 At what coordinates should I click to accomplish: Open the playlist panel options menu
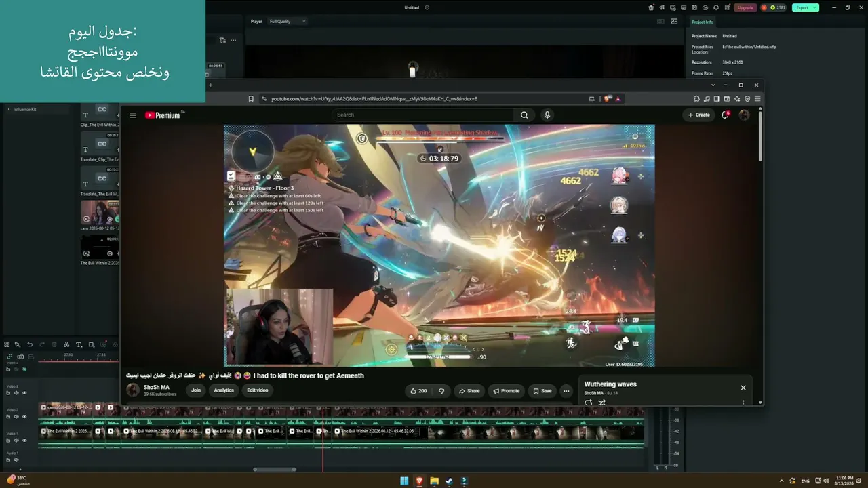[743, 403]
